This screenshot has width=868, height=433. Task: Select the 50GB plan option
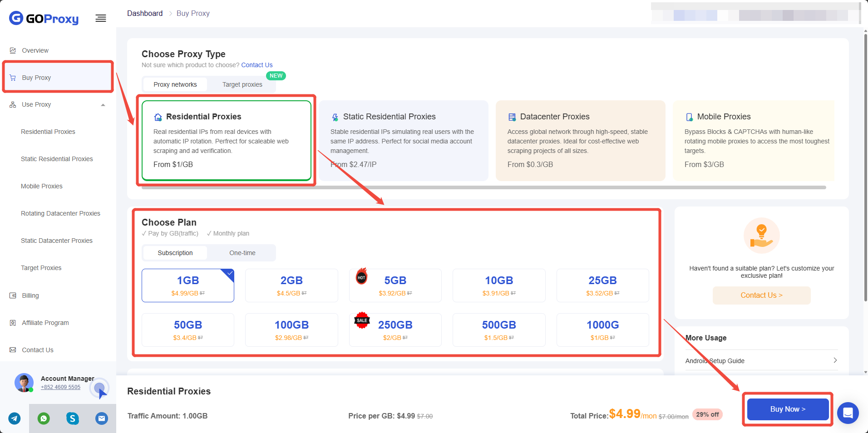pyautogui.click(x=188, y=330)
